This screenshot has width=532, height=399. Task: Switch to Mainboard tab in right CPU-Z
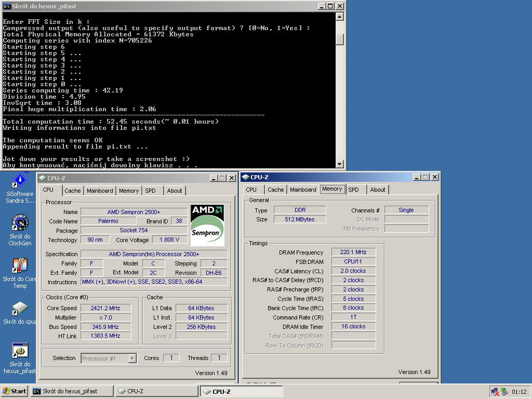[303, 190]
